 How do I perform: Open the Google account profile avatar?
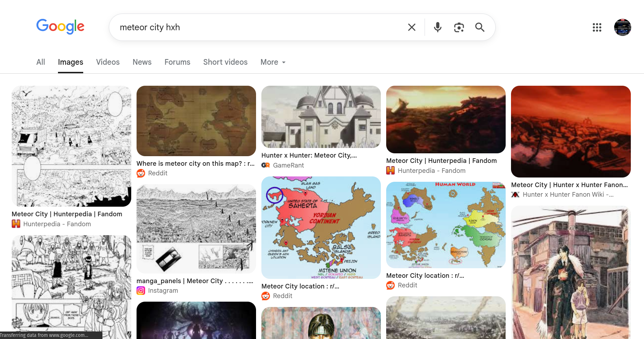tap(622, 27)
